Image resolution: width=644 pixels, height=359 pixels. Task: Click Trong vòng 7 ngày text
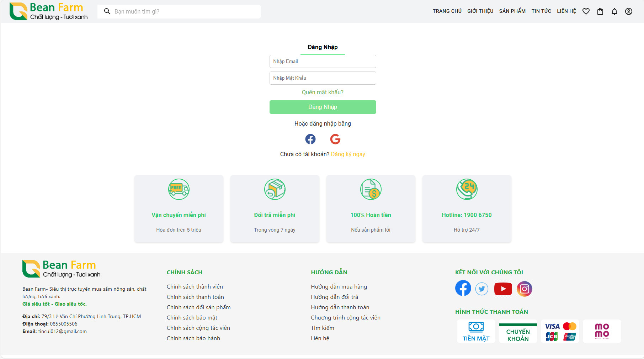tap(275, 230)
